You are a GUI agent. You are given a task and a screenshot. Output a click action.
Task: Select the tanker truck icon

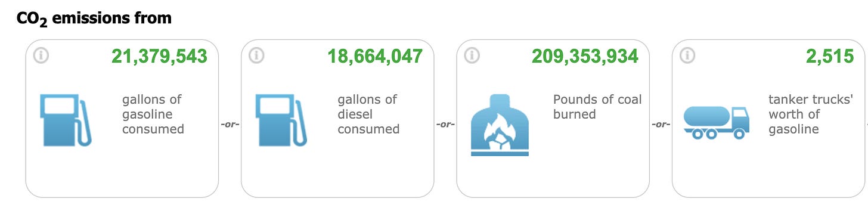click(716, 123)
